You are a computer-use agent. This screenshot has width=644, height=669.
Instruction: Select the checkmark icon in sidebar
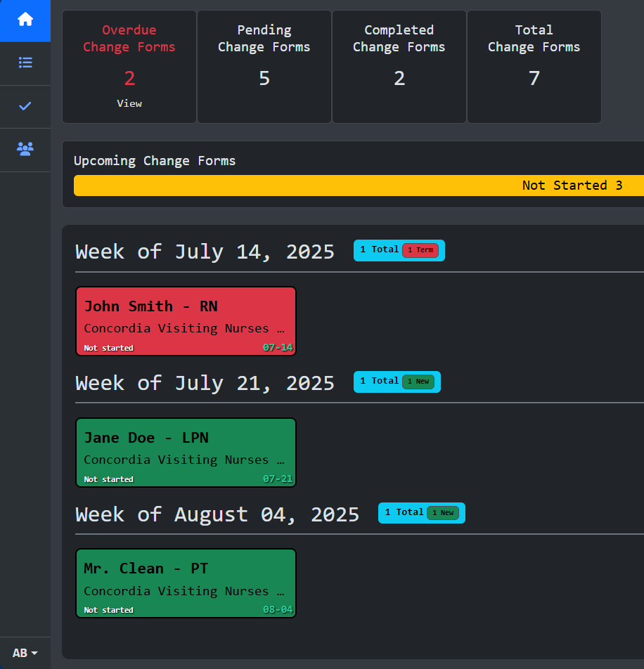coord(25,106)
